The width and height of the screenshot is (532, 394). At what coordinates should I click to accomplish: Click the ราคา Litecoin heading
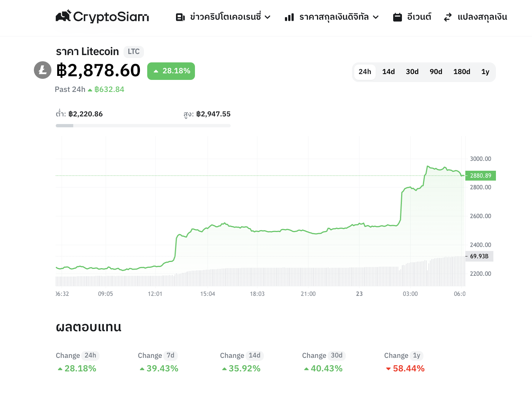[87, 51]
